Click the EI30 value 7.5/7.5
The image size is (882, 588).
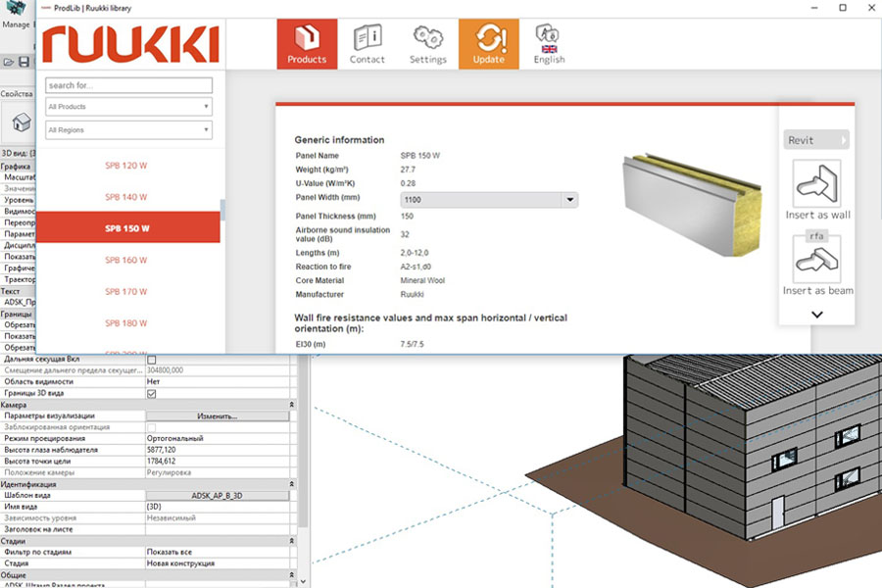pos(412,344)
